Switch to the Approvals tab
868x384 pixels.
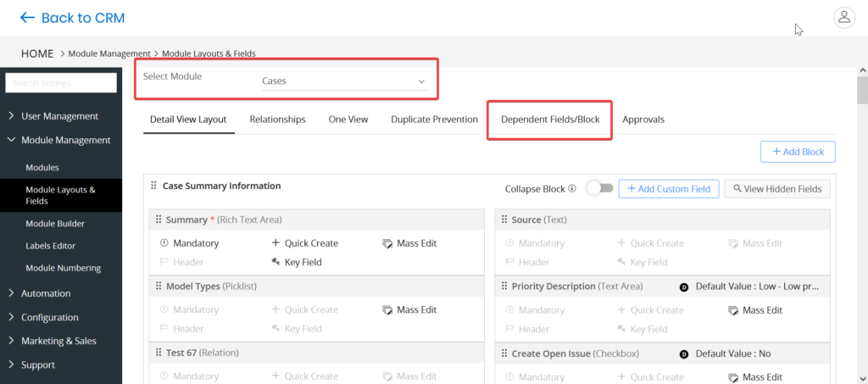pyautogui.click(x=643, y=119)
